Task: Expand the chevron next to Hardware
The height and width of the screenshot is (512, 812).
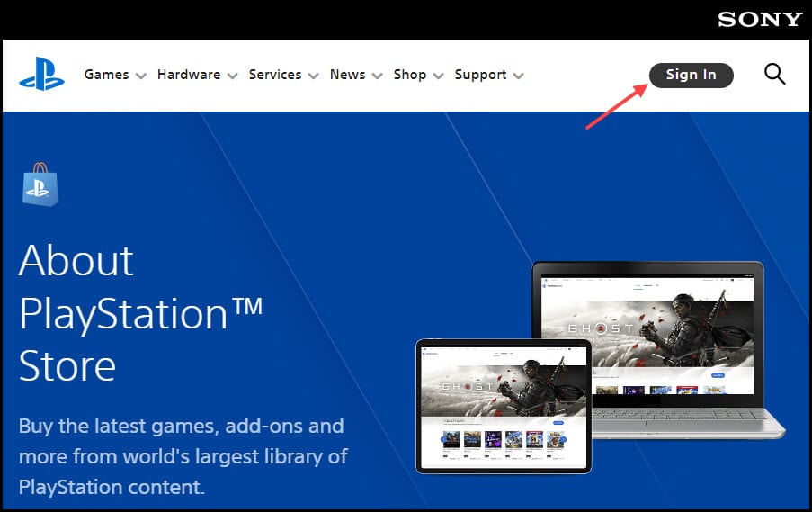Action: pos(233,76)
